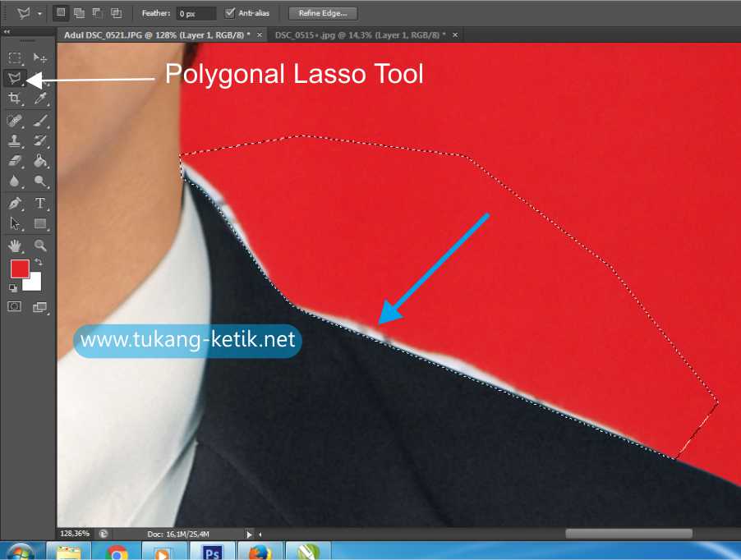Select the Clone Stamp tool
Image resolution: width=741 pixels, height=560 pixels.
(x=14, y=140)
